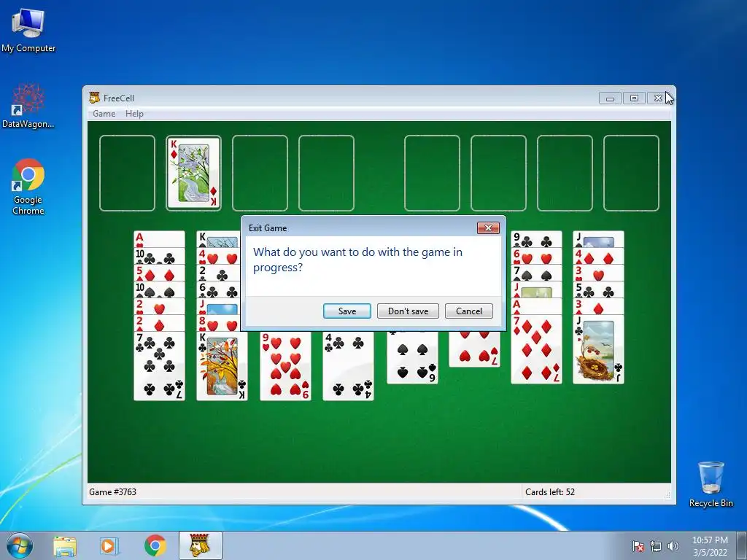Open Google Chrome desktop shortcut
747x560 pixels.
point(28,187)
